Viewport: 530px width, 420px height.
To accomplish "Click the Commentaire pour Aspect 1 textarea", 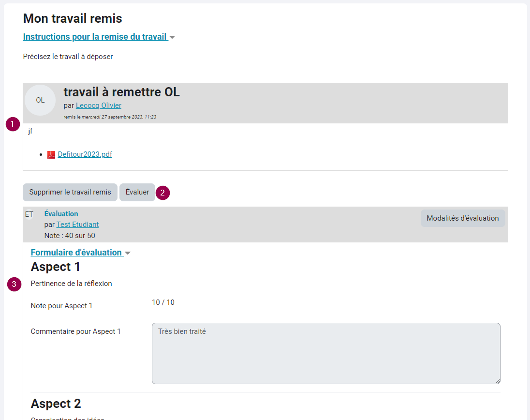I will [x=326, y=353].
